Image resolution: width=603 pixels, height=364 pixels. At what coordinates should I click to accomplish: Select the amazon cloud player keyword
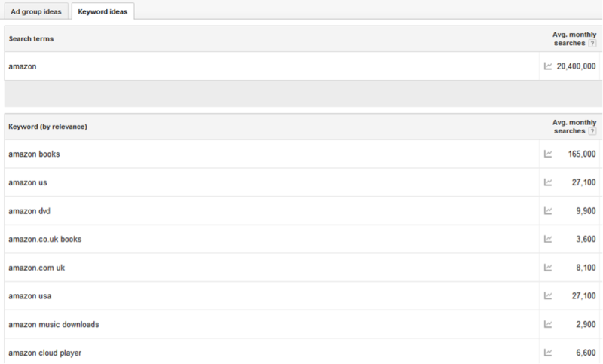point(44,353)
